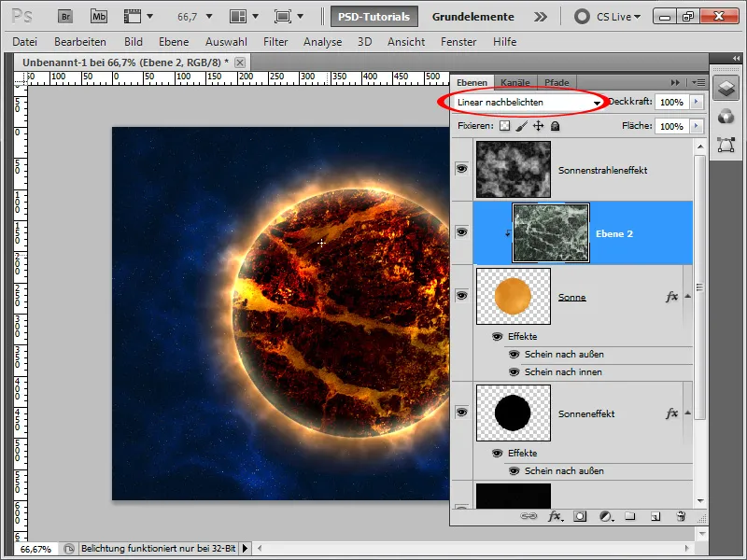Expand layers panel tabs double arrow
The height and width of the screenshot is (560, 747).
pos(675,82)
